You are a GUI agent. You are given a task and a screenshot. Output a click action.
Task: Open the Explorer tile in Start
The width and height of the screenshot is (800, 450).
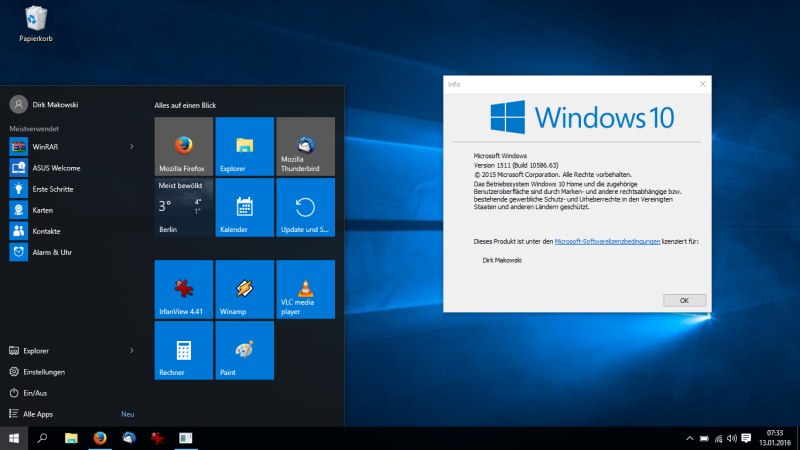[244, 146]
